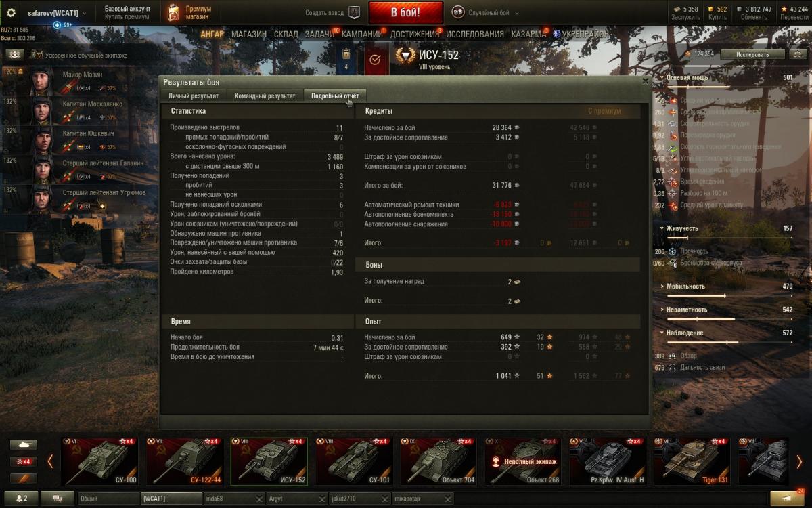Image resolution: width=812 pixels, height=508 pixels.
Task: Click the В бой! button
Action: click(406, 13)
